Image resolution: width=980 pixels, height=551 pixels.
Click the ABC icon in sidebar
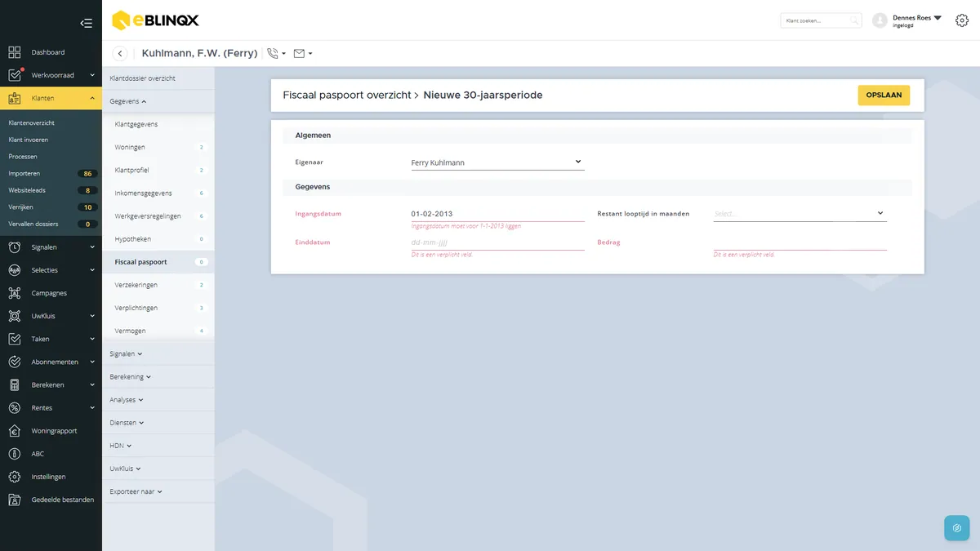click(x=15, y=454)
